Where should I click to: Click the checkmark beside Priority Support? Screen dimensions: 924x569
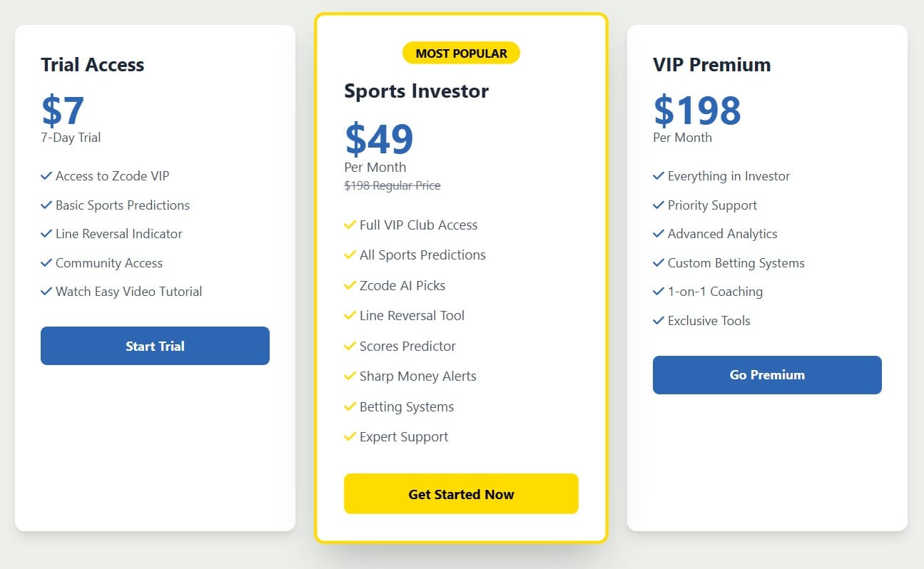pyautogui.click(x=659, y=205)
